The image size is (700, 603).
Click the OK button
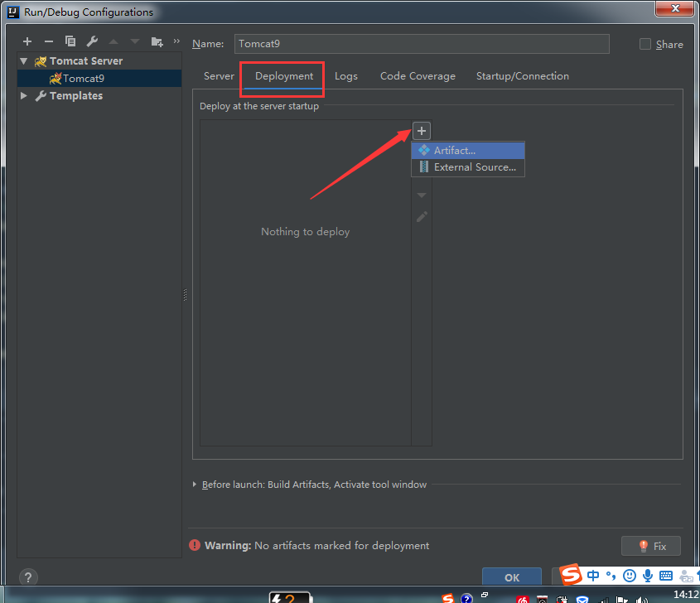pos(512,576)
